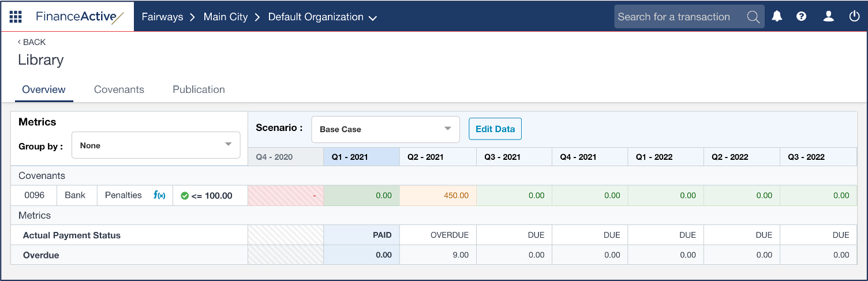Click the FinanceActive logo
This screenshot has width=868, height=281.
80,17
